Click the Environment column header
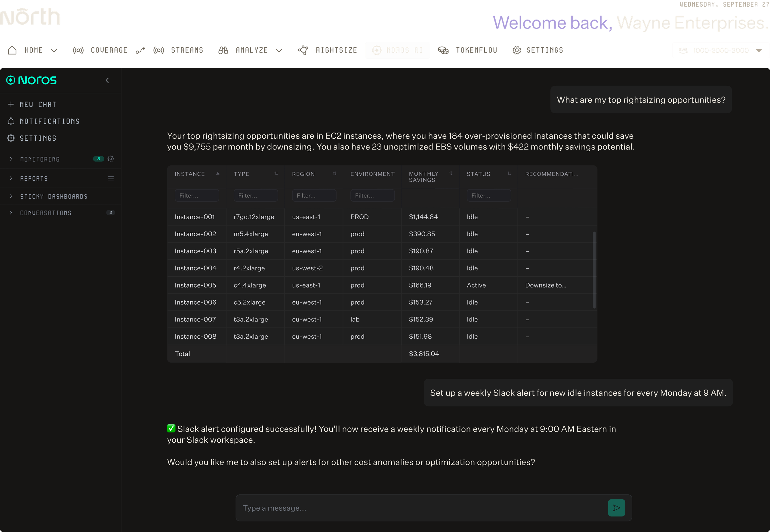 pos(372,174)
